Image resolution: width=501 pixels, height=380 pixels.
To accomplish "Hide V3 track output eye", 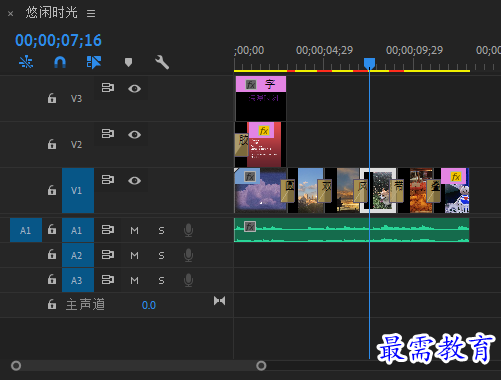I will pos(134,88).
